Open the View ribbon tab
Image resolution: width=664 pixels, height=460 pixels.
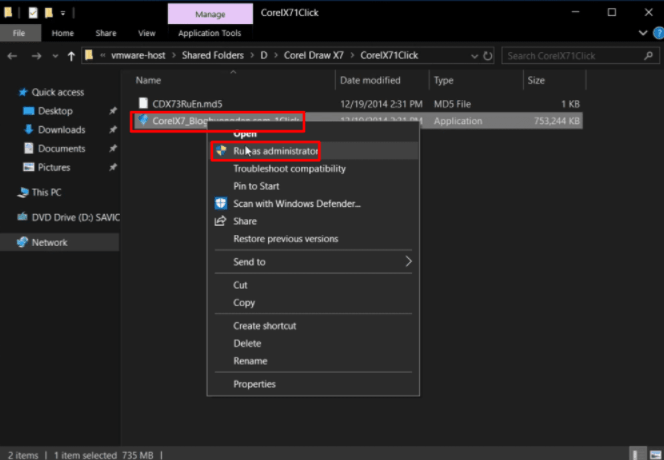[147, 33]
